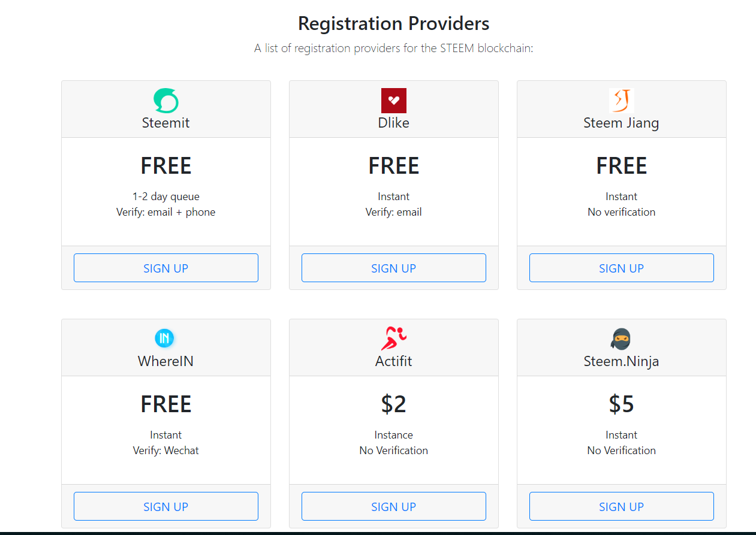This screenshot has height=535, width=756.
Task: Click the Steem.Ninja ninja face icon
Action: [x=621, y=339]
